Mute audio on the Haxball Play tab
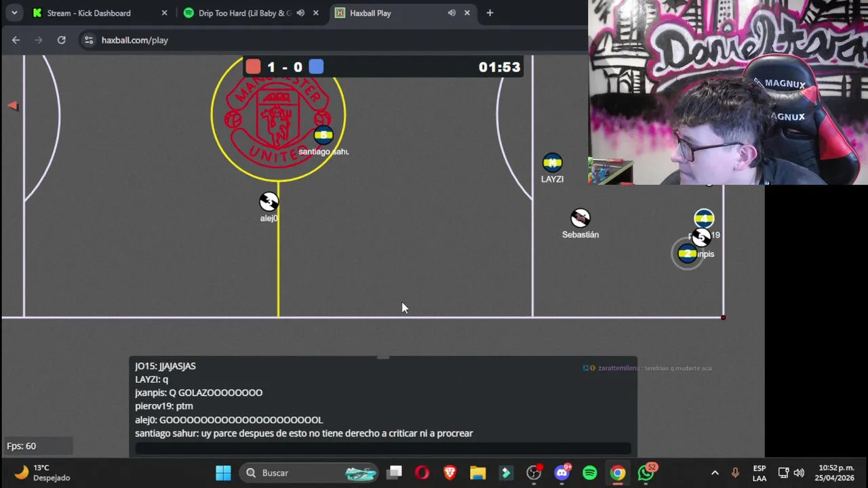This screenshot has width=868, height=488. coord(452,13)
